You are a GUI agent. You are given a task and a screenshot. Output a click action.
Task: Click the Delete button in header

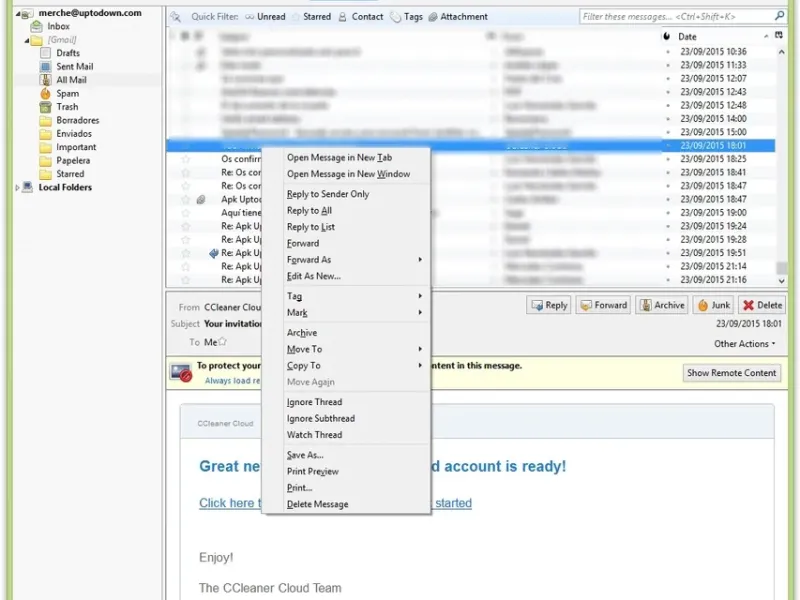763,305
